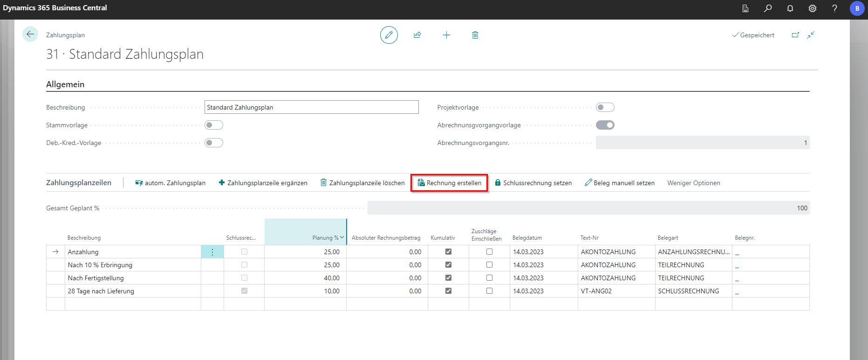The width and height of the screenshot is (868, 360).
Task: Toggle the Projektvorlage switch
Action: (605, 107)
